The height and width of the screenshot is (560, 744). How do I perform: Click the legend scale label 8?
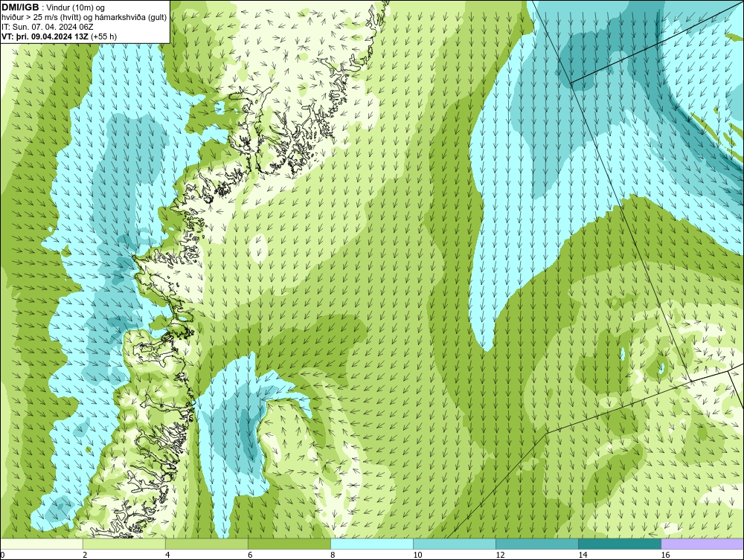tap(333, 555)
